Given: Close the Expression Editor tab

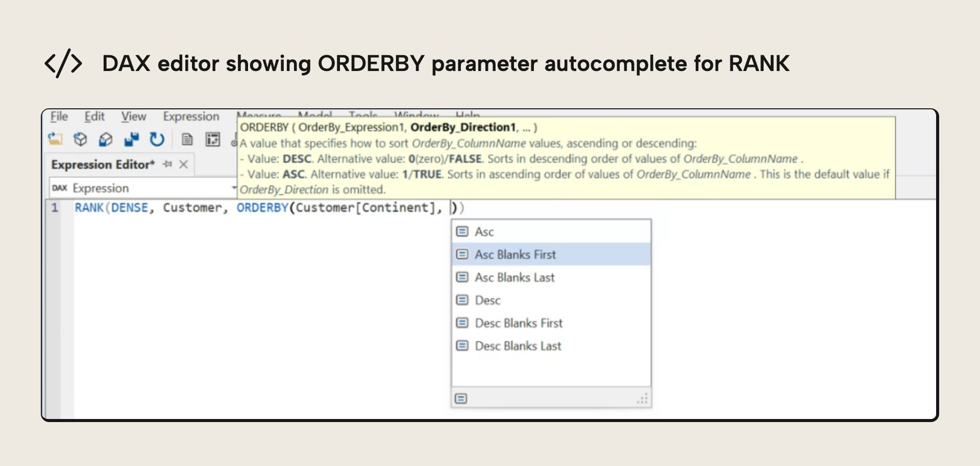Looking at the screenshot, I should [x=184, y=164].
